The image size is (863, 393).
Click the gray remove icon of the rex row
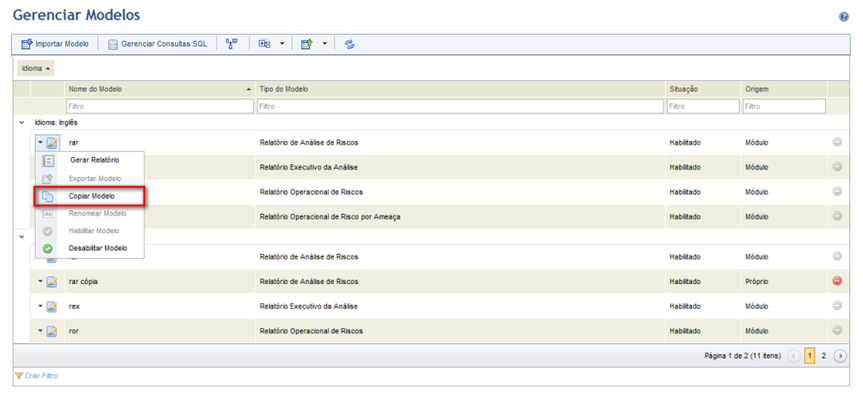(x=837, y=305)
